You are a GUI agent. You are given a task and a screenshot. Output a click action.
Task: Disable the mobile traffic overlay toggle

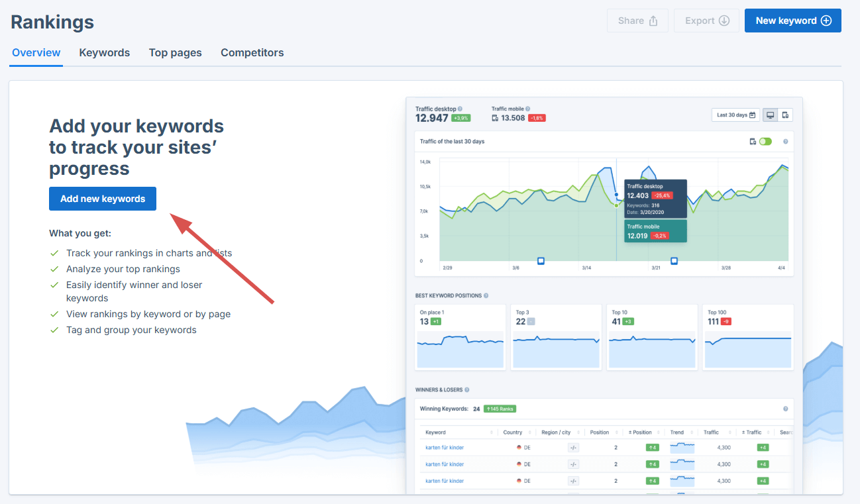(767, 141)
